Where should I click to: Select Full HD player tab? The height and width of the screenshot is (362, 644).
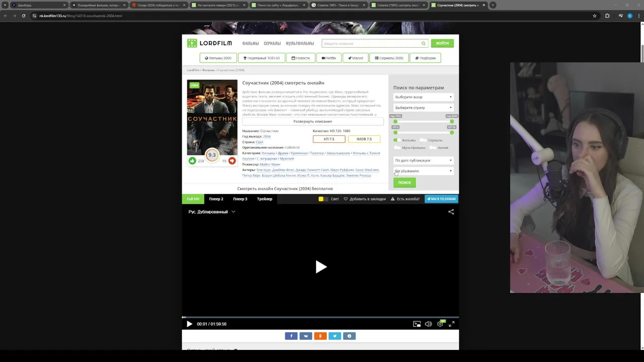[193, 199]
